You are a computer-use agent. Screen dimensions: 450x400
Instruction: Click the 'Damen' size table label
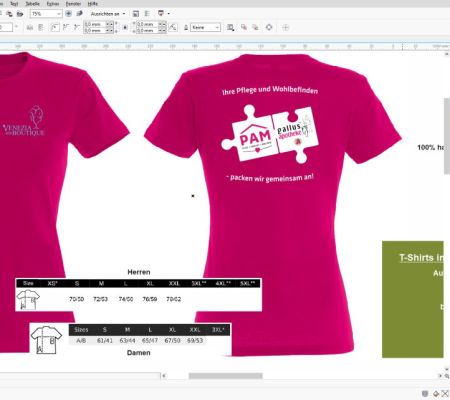[x=139, y=353]
